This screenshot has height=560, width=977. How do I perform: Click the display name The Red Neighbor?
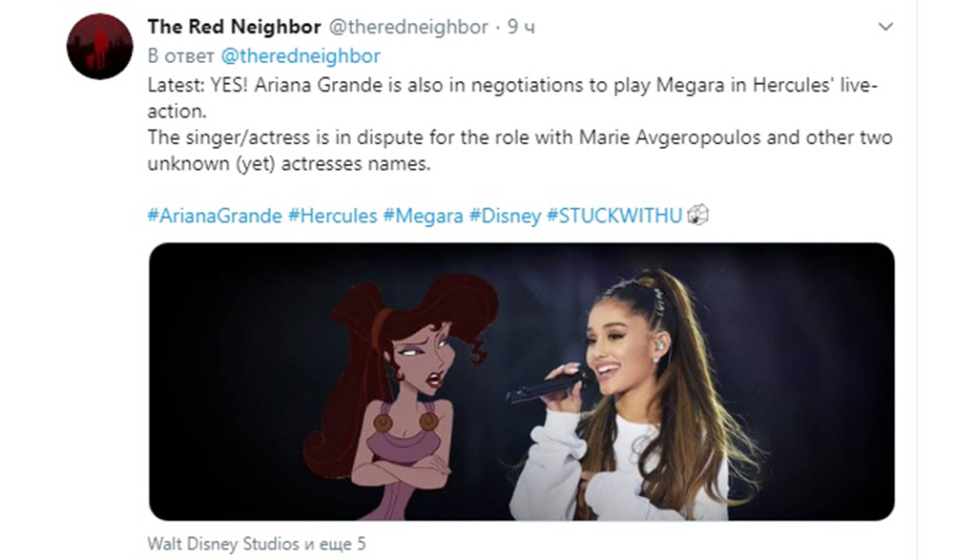pyautogui.click(x=235, y=27)
